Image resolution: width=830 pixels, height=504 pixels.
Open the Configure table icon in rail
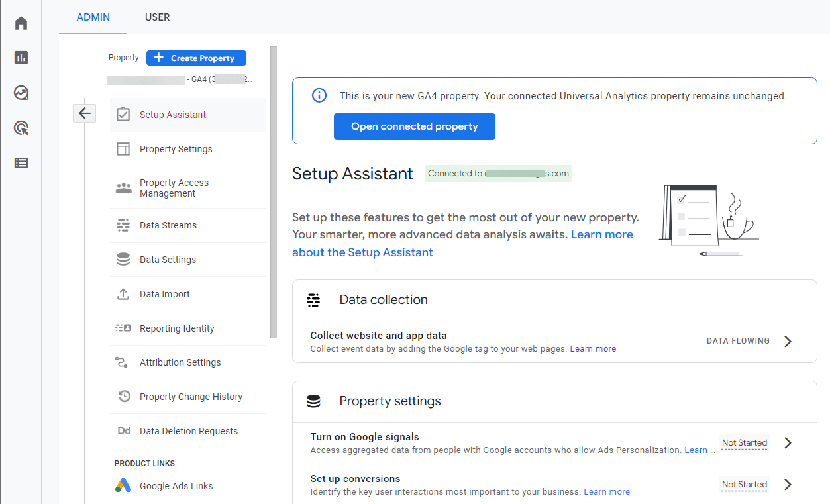[x=21, y=162]
